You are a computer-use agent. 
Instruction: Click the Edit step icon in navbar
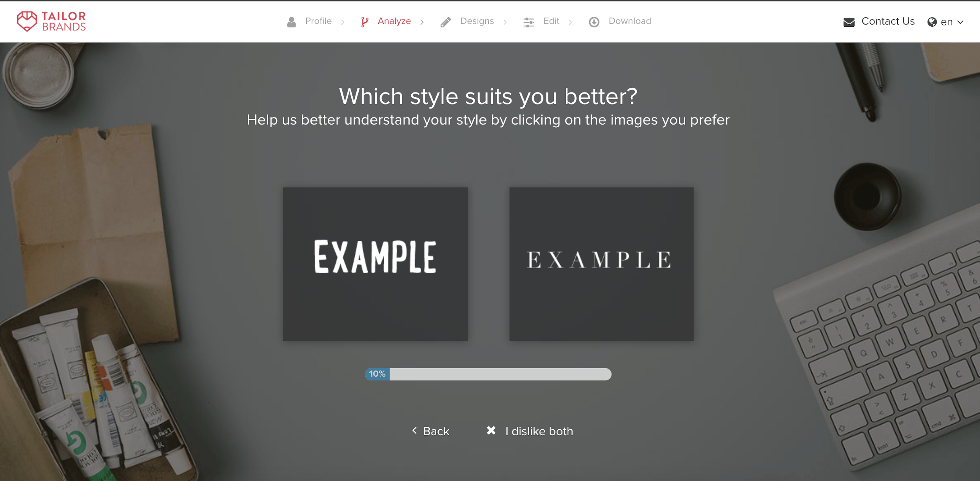(x=529, y=21)
